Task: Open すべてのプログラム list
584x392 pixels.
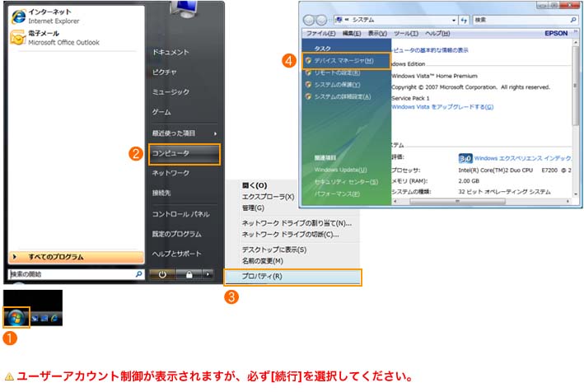Action: 76,257
